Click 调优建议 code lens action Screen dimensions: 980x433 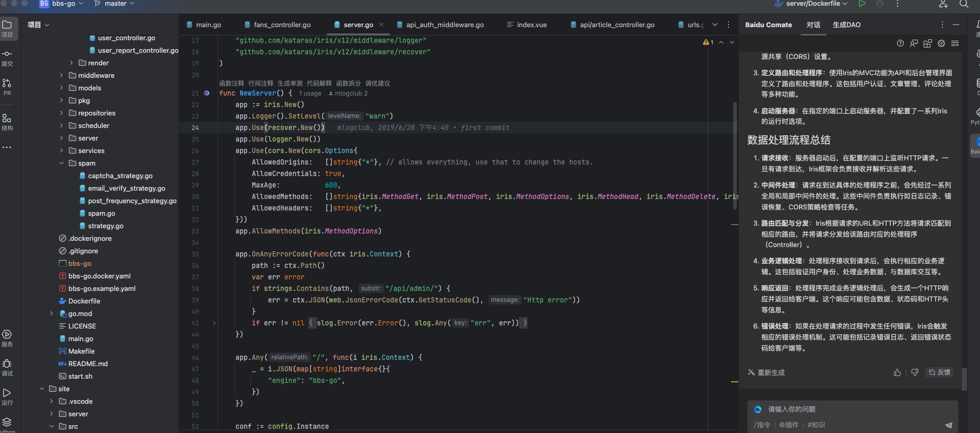(x=378, y=83)
